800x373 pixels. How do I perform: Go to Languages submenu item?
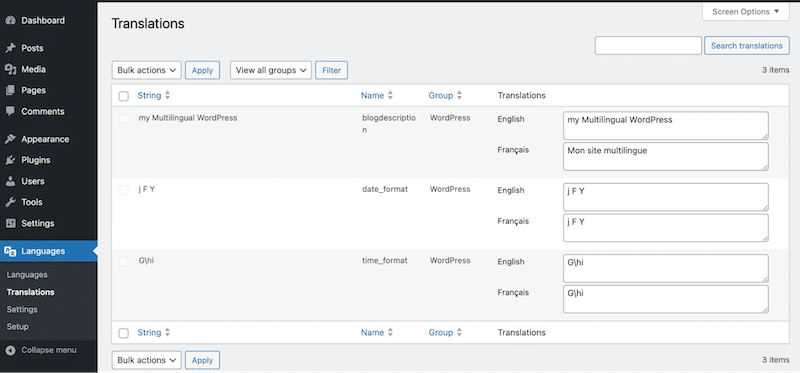click(27, 275)
